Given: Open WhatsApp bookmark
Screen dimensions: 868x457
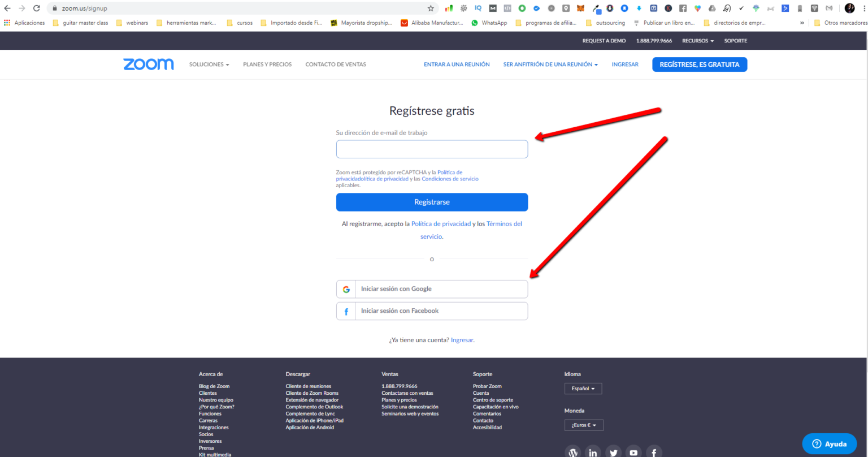Looking at the screenshot, I should coord(489,23).
